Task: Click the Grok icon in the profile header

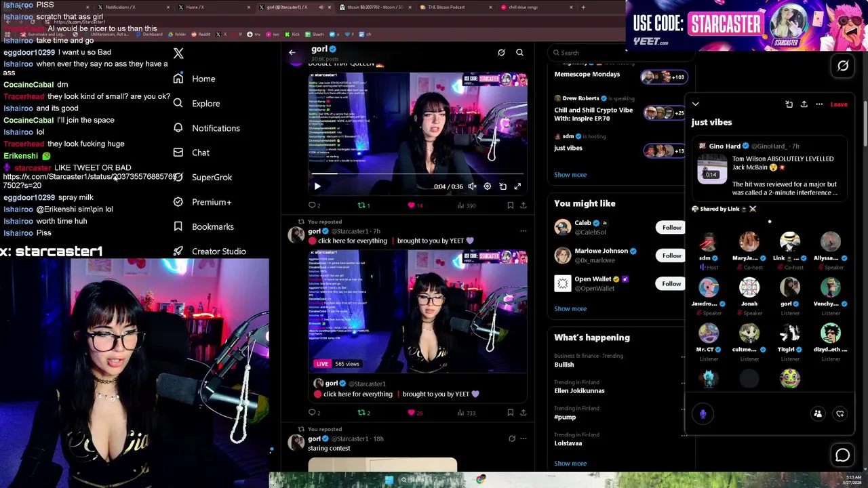Action: [x=501, y=52]
